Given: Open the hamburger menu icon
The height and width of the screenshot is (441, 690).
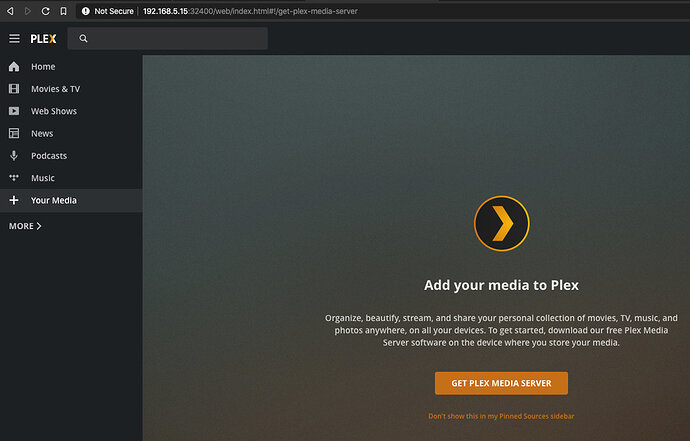Looking at the screenshot, I should coord(14,39).
